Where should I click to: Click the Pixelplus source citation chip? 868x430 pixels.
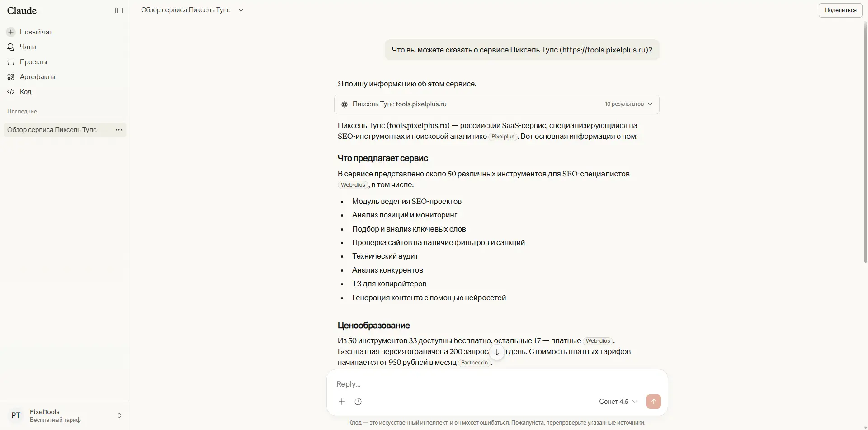tap(503, 137)
